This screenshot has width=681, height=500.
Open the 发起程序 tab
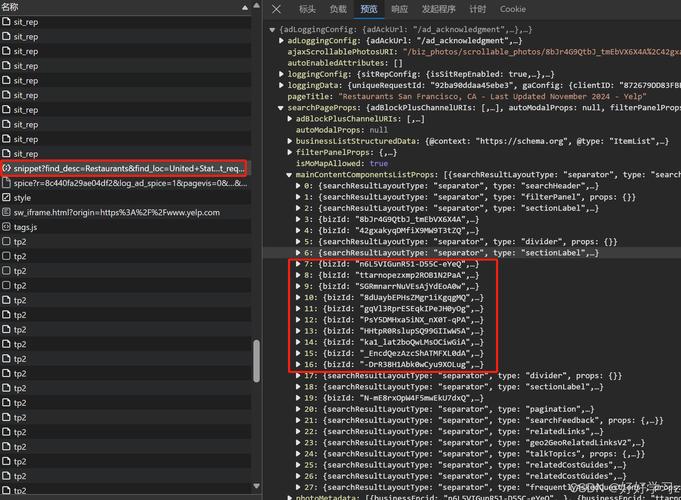[x=439, y=9]
